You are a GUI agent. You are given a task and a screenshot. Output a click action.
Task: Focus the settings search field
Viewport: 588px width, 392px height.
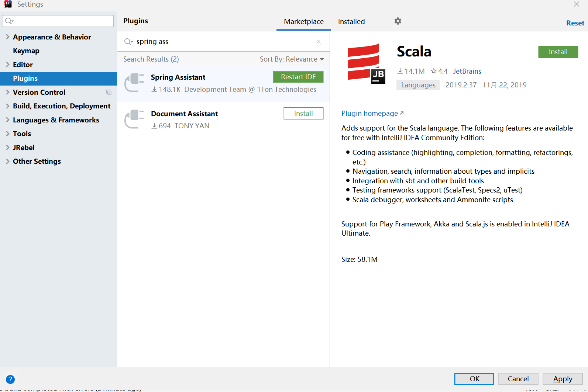58,21
